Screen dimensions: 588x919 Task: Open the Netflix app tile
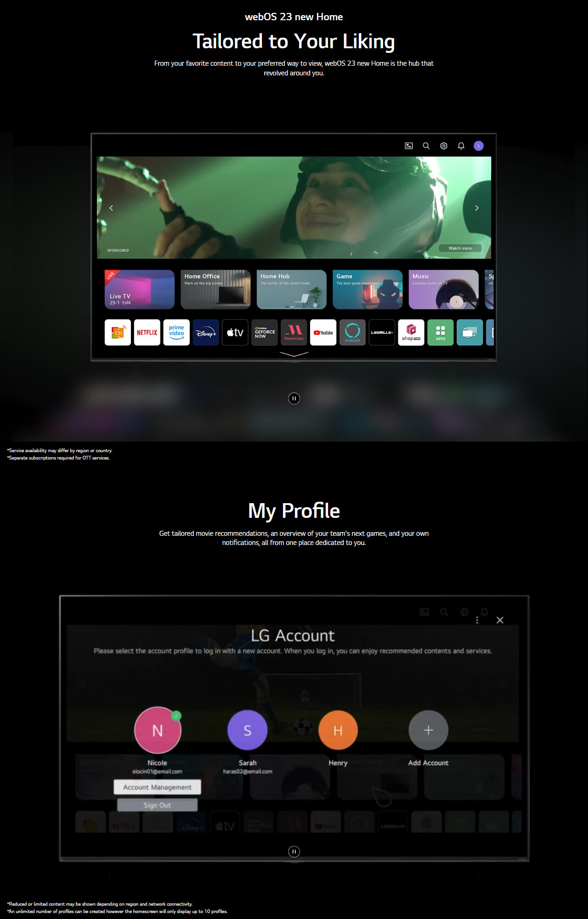(x=147, y=332)
